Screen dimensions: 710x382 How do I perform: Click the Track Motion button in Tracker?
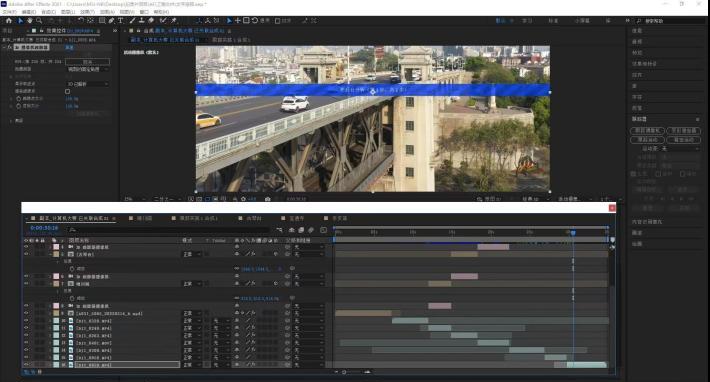[x=647, y=139]
